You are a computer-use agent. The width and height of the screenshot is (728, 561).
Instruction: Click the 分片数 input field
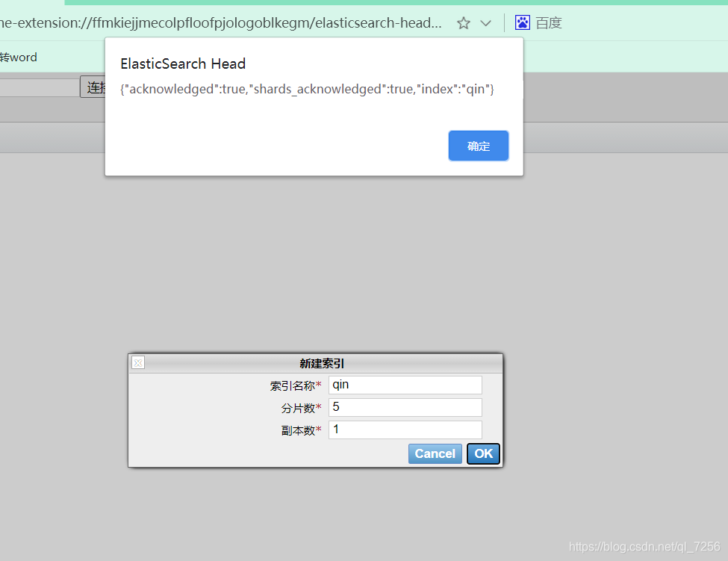click(405, 407)
